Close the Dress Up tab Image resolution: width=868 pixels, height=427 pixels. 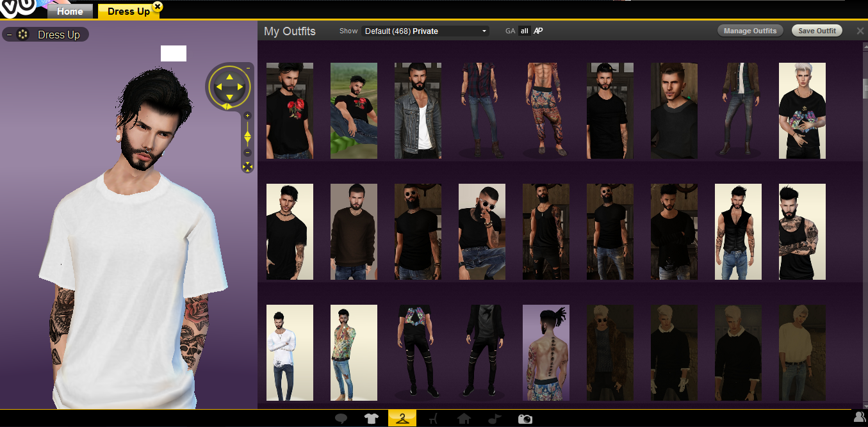click(158, 7)
